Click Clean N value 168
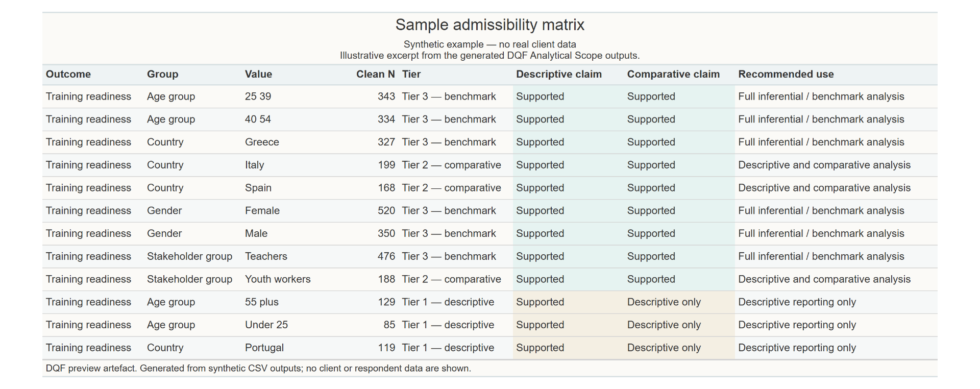The height and width of the screenshot is (389, 980). coord(386,188)
